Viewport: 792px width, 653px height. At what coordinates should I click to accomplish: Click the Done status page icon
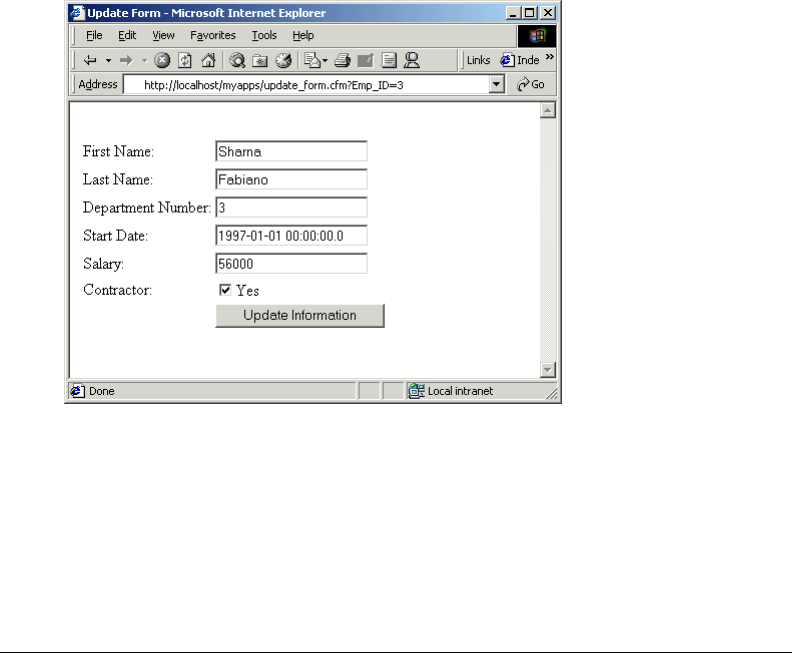pyautogui.click(x=77, y=391)
